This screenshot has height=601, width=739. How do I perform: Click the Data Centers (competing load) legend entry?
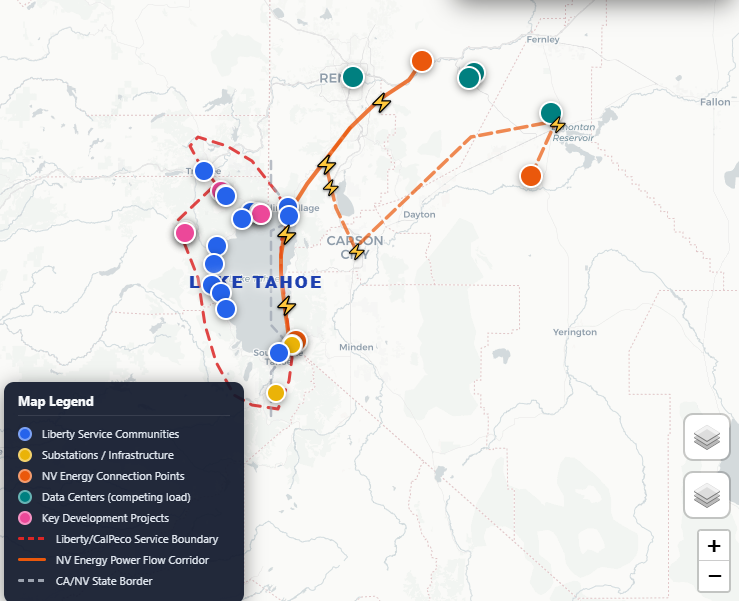104,497
